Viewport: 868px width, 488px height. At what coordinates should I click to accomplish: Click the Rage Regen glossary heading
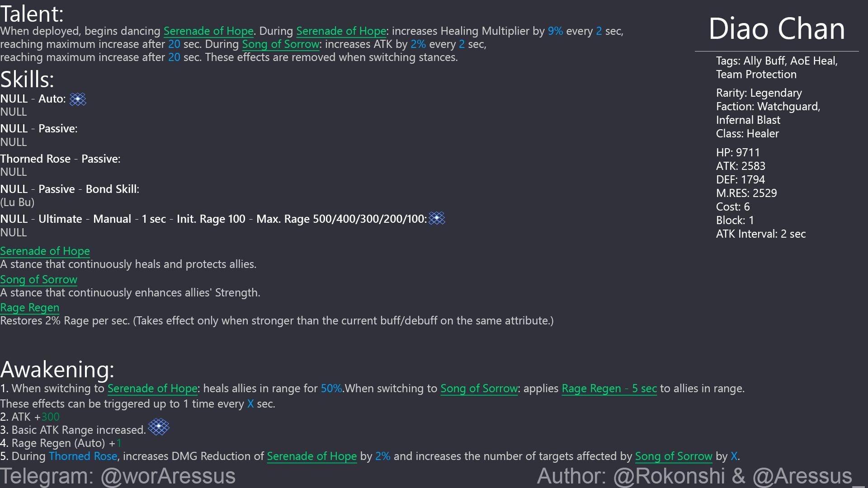pos(29,308)
